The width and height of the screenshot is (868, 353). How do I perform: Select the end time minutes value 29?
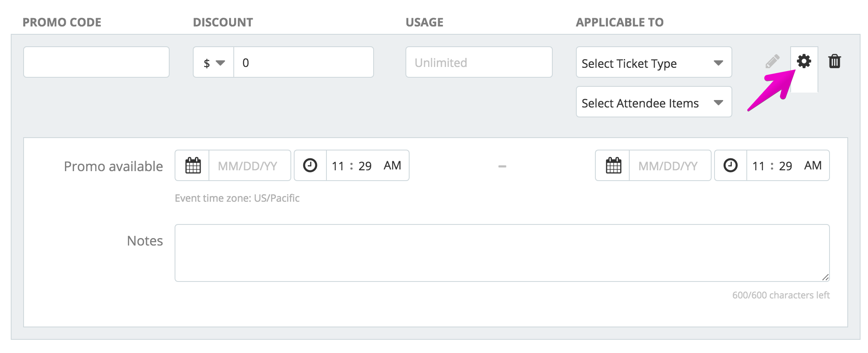click(785, 166)
